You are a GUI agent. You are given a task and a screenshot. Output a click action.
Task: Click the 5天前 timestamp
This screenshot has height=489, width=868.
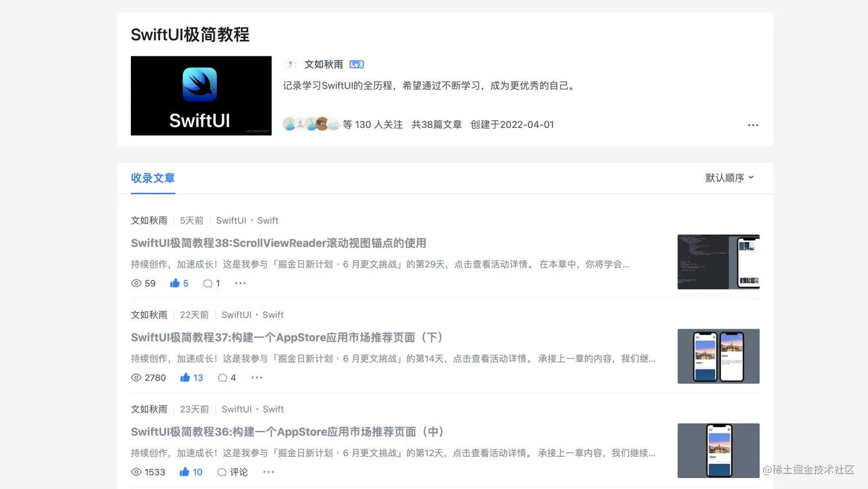192,221
